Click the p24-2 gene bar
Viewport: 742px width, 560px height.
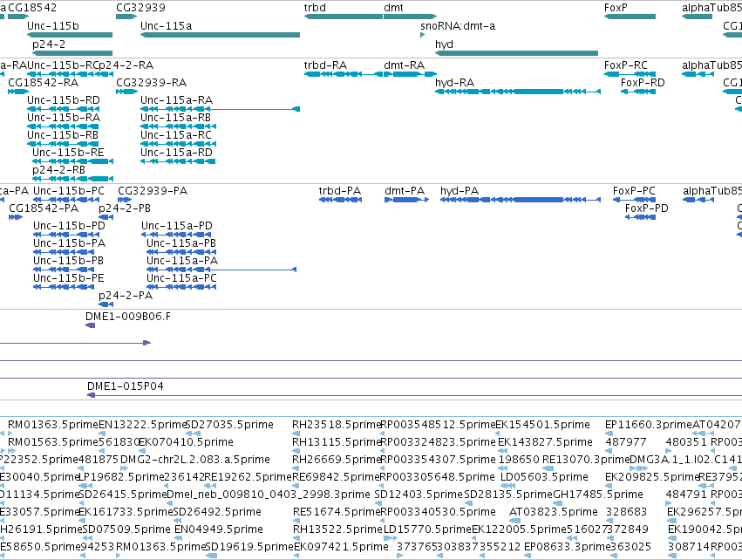[x=72, y=53]
